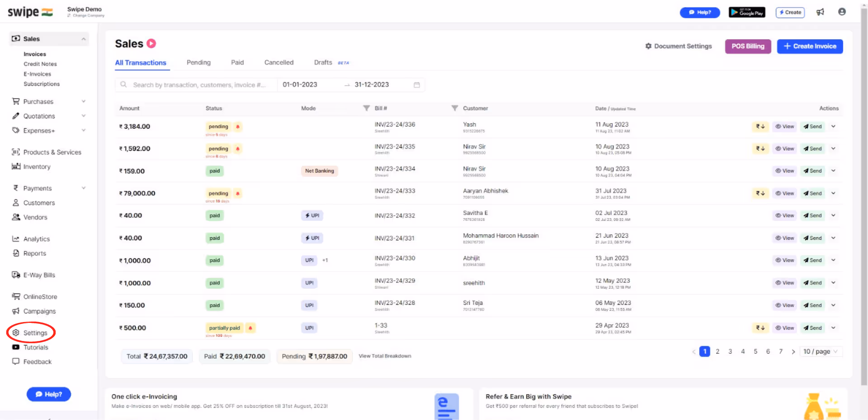The image size is (868, 420).
Task: Switch to the Paid tab
Action: (x=237, y=62)
